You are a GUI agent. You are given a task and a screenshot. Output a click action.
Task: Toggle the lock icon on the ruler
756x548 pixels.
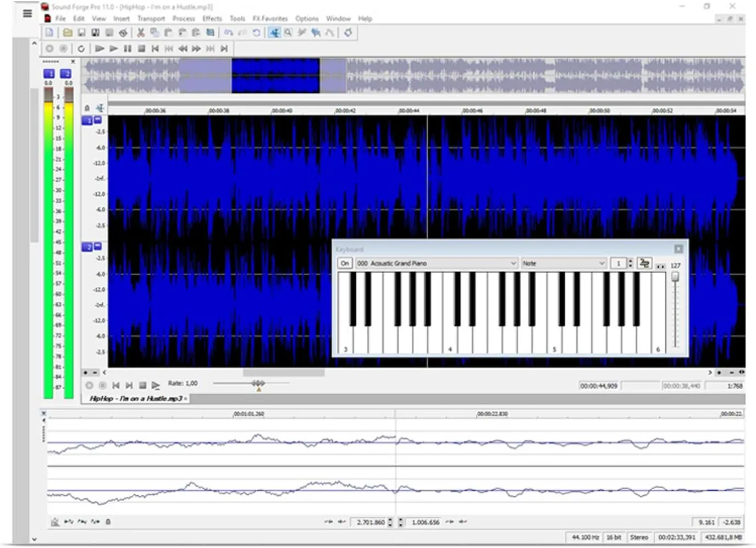pos(86,108)
